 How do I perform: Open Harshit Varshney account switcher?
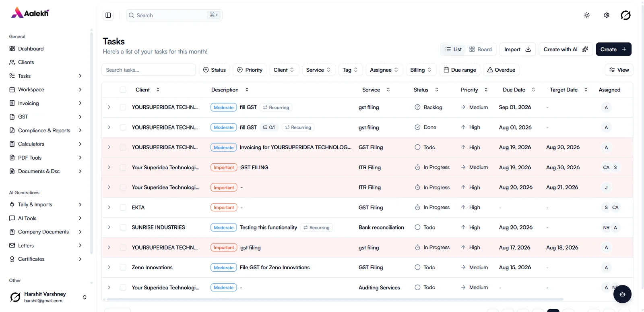click(x=47, y=297)
